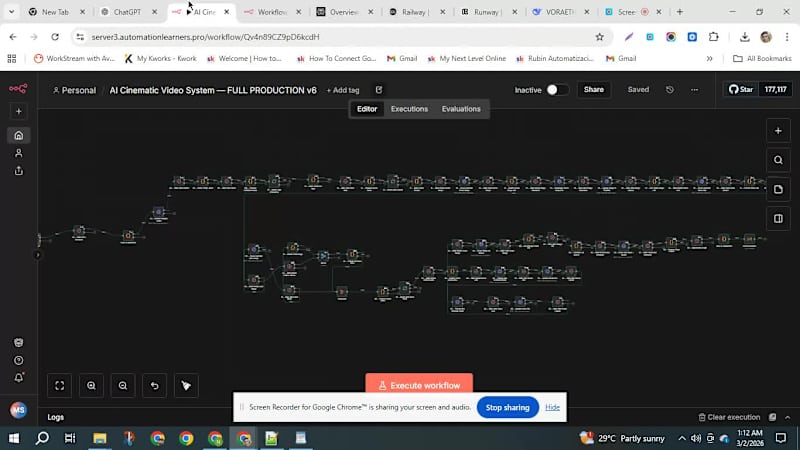Open the apps grid icon in bookmarks bar
The image size is (800, 450).
(12, 59)
